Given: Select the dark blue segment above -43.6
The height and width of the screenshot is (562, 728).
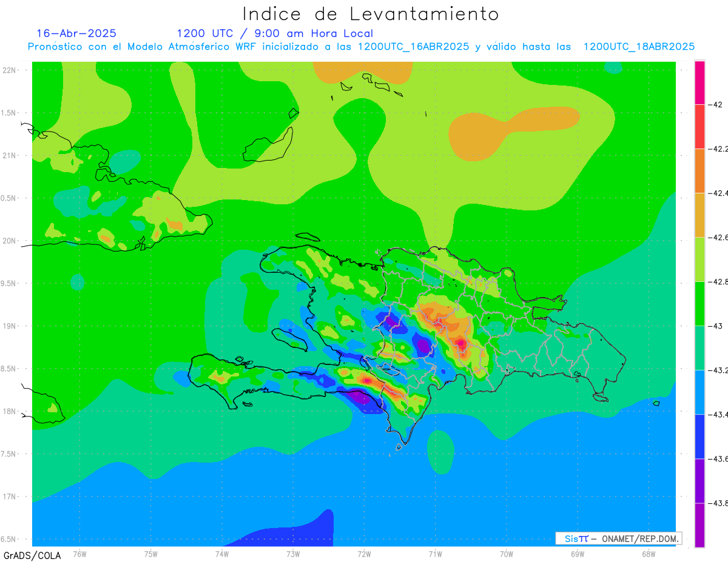Looking at the screenshot, I should (699, 436).
